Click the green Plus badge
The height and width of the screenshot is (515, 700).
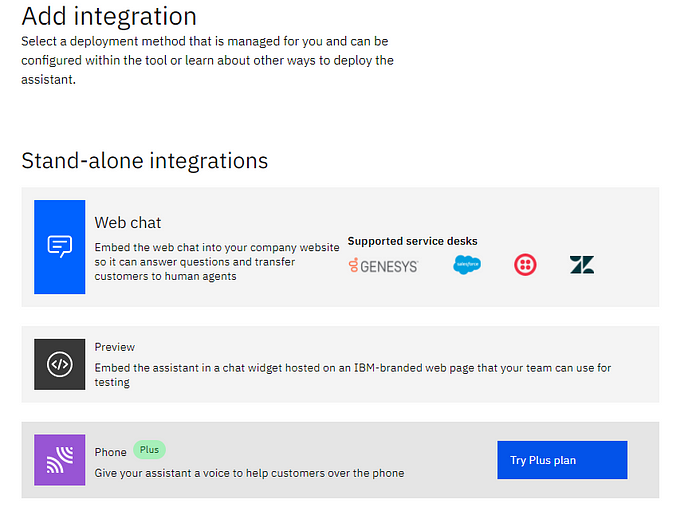149,450
